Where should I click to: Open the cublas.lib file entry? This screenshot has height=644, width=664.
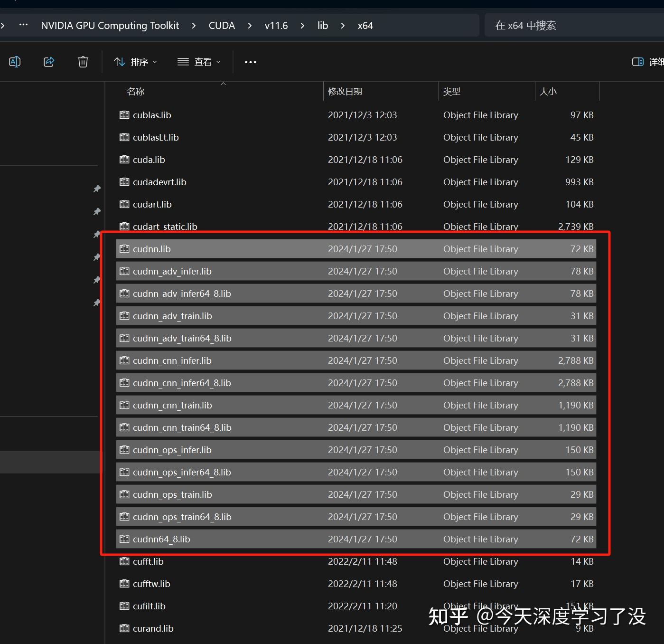[151, 115]
